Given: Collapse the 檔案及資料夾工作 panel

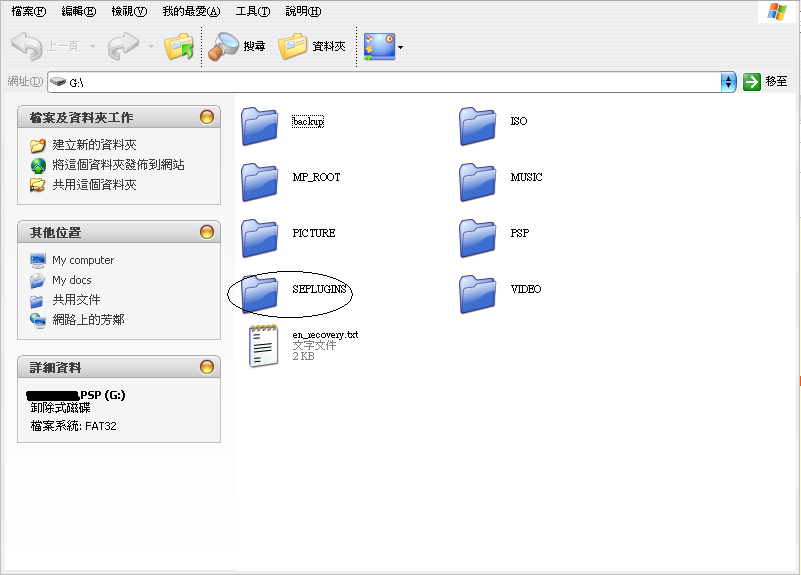Looking at the screenshot, I should 207,117.
